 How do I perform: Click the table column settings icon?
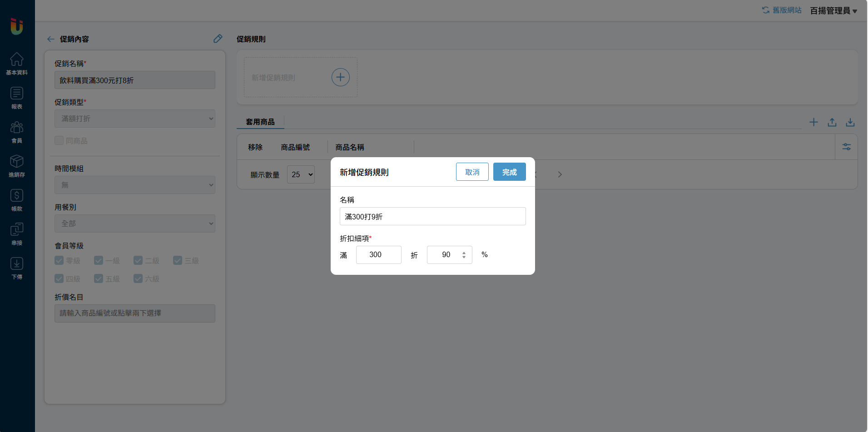click(846, 147)
